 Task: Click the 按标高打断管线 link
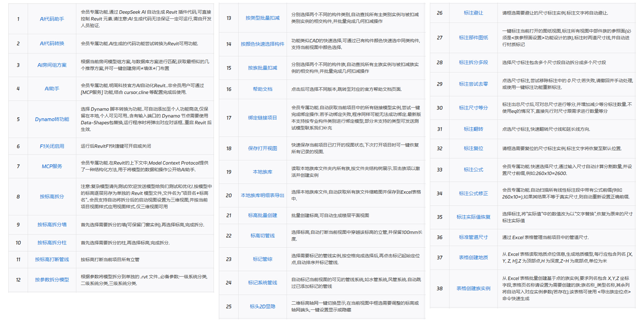pos(52,259)
